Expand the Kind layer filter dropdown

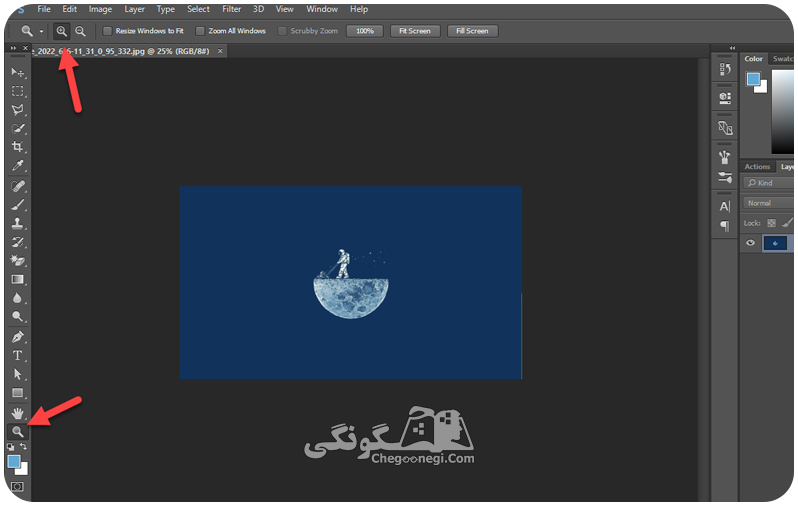768,183
